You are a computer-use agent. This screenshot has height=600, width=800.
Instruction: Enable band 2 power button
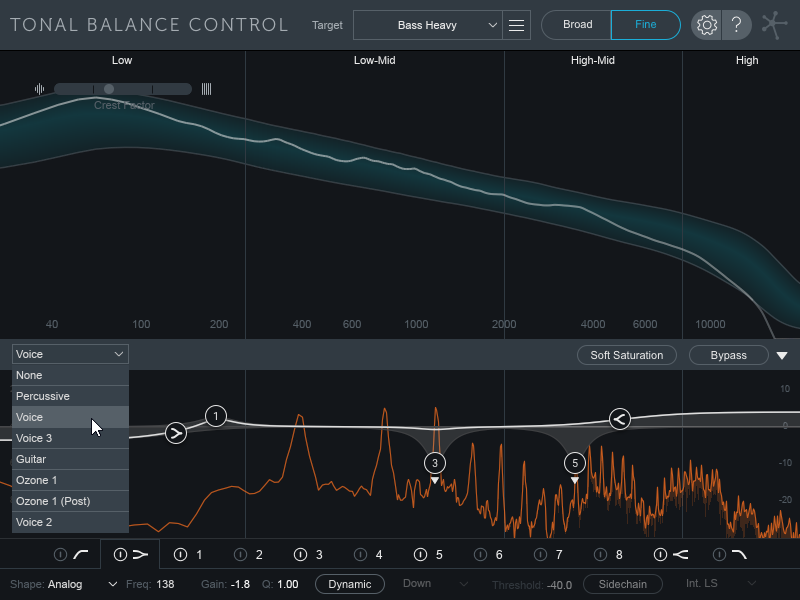click(240, 555)
